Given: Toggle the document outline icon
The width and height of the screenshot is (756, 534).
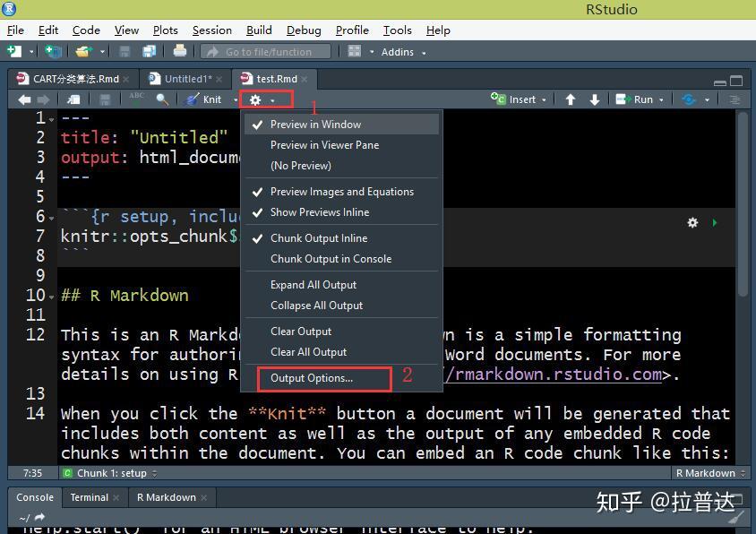Looking at the screenshot, I should coord(735,99).
